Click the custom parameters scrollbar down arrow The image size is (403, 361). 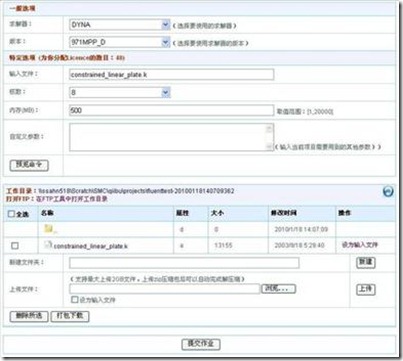[269, 146]
